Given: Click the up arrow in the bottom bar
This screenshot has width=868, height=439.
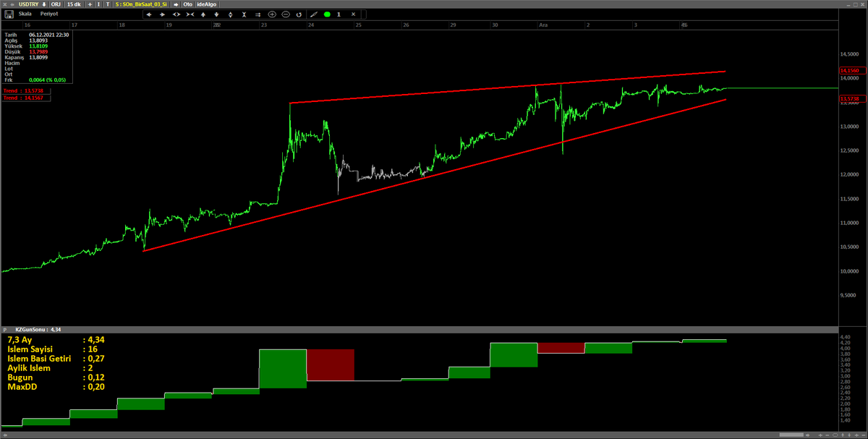Looking at the screenshot, I should point(843,435).
